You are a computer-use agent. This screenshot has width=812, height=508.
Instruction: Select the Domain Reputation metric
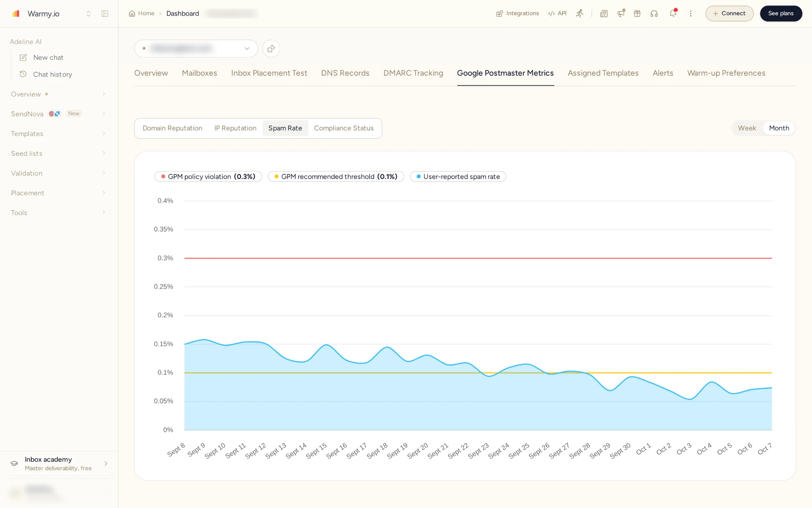173,128
